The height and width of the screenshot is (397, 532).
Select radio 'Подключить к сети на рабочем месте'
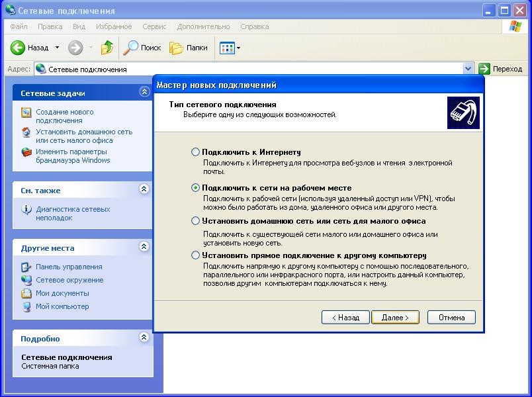[195, 188]
